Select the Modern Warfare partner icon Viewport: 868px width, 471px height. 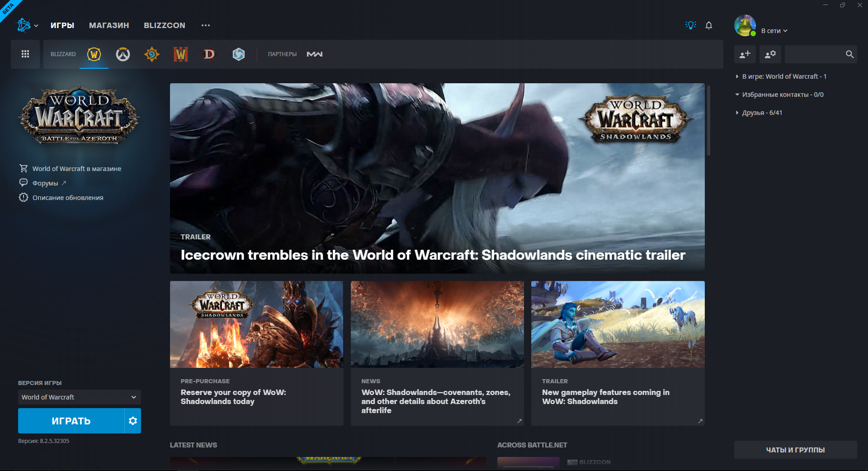pos(315,54)
